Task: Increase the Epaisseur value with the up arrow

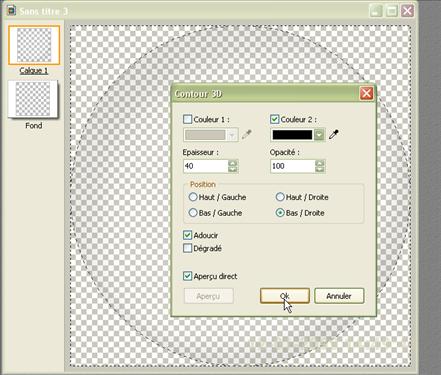Action: coord(233,163)
